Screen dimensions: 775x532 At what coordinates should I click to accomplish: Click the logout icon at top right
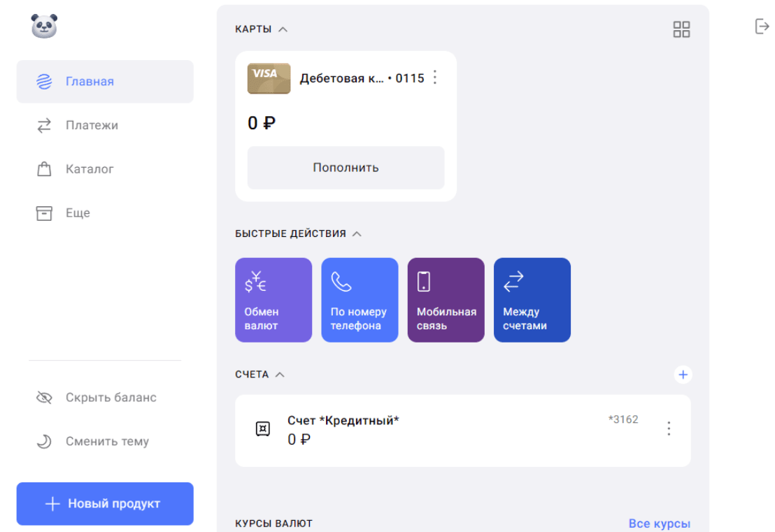tap(762, 27)
